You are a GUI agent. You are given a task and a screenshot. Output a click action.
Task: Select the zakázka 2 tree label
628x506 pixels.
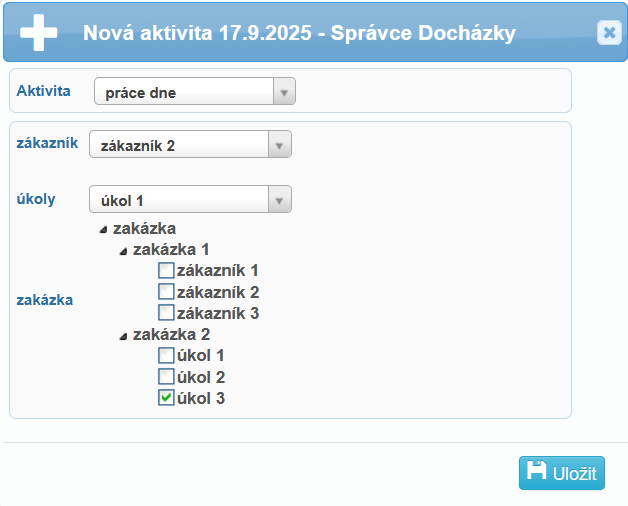coord(171,334)
